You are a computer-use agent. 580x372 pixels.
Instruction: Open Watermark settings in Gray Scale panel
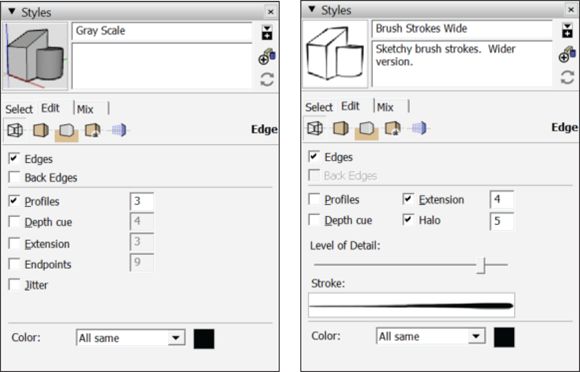click(92, 130)
